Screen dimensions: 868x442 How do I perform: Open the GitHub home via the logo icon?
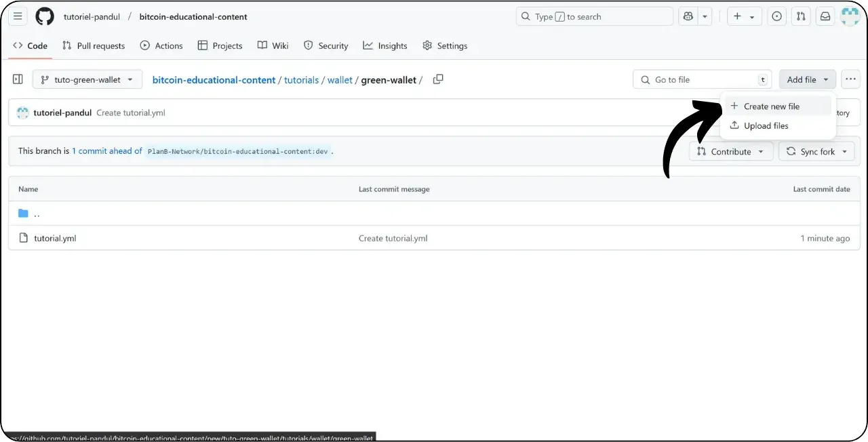(x=43, y=16)
